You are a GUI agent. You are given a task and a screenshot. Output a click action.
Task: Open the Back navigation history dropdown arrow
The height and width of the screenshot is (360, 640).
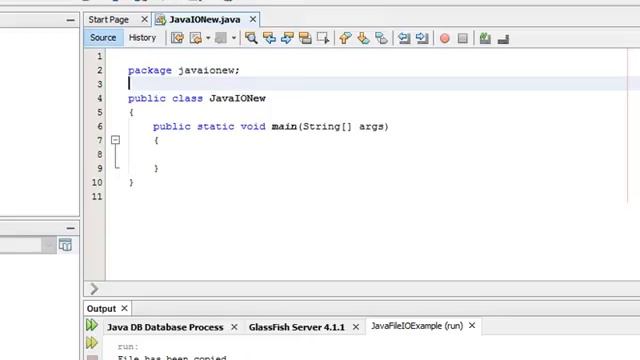tap(208, 38)
